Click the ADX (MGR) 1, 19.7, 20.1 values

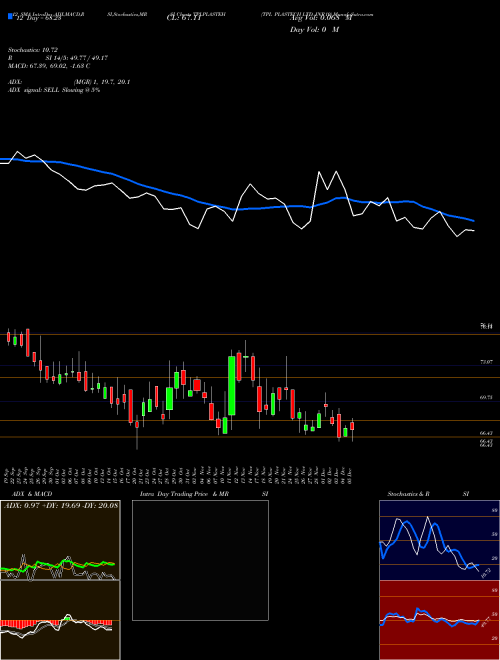[x=101, y=82]
